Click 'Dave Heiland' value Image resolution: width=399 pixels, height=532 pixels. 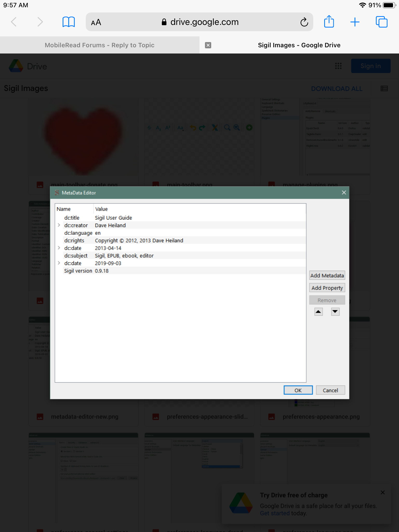(x=110, y=225)
